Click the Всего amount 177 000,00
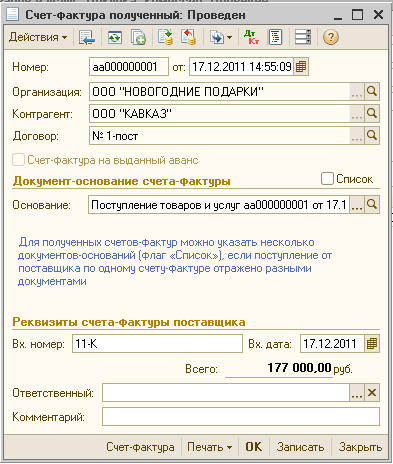393x464 pixels. [299, 368]
